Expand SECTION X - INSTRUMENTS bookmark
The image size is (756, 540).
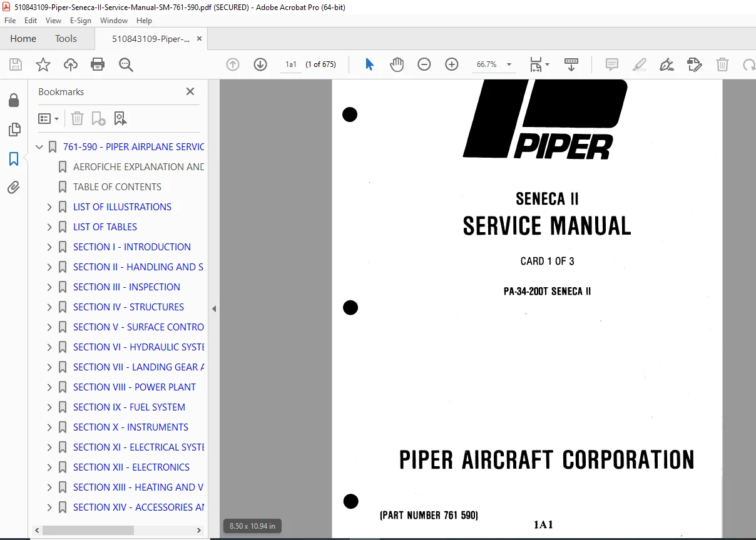coord(50,427)
